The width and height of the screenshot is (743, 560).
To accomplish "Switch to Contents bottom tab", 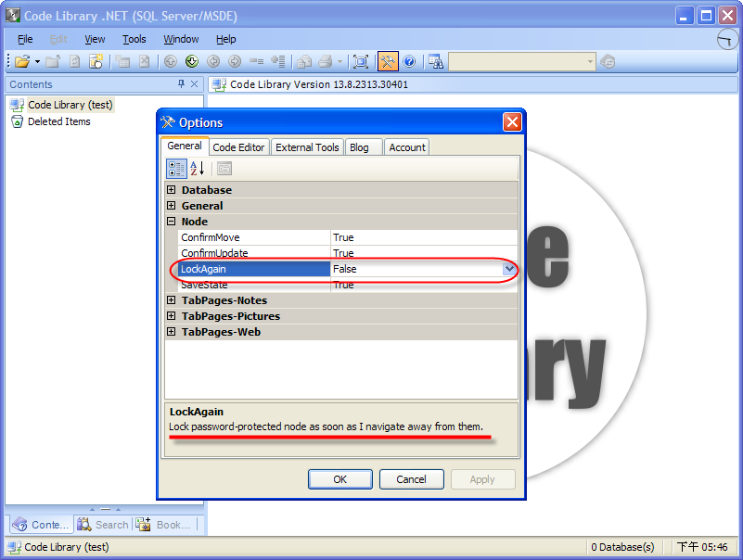I will pos(42,525).
